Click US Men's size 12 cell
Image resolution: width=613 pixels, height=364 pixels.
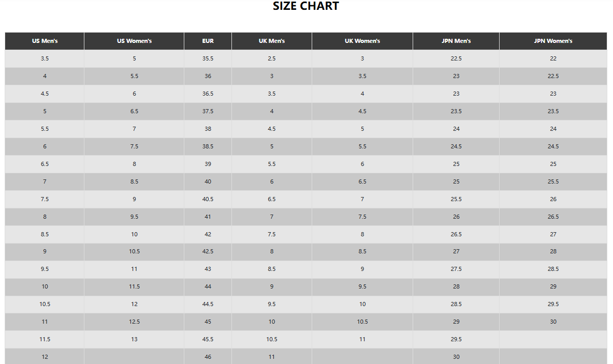[45, 357]
